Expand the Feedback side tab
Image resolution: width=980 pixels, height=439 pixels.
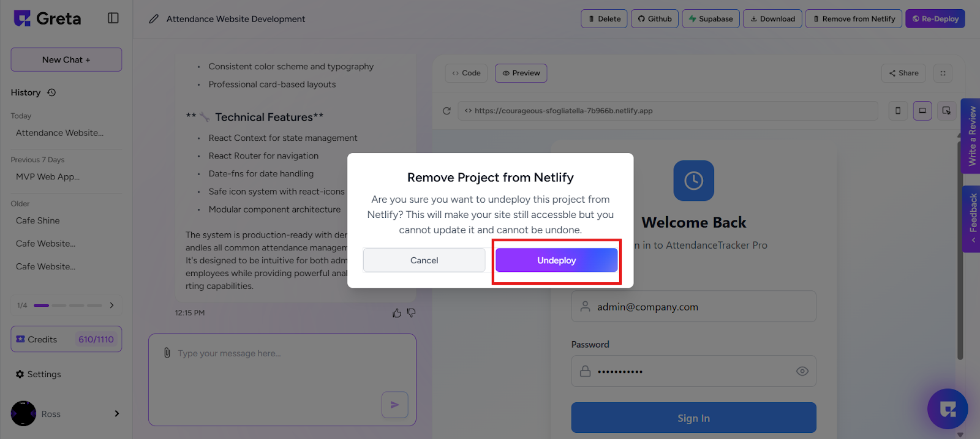click(x=971, y=219)
